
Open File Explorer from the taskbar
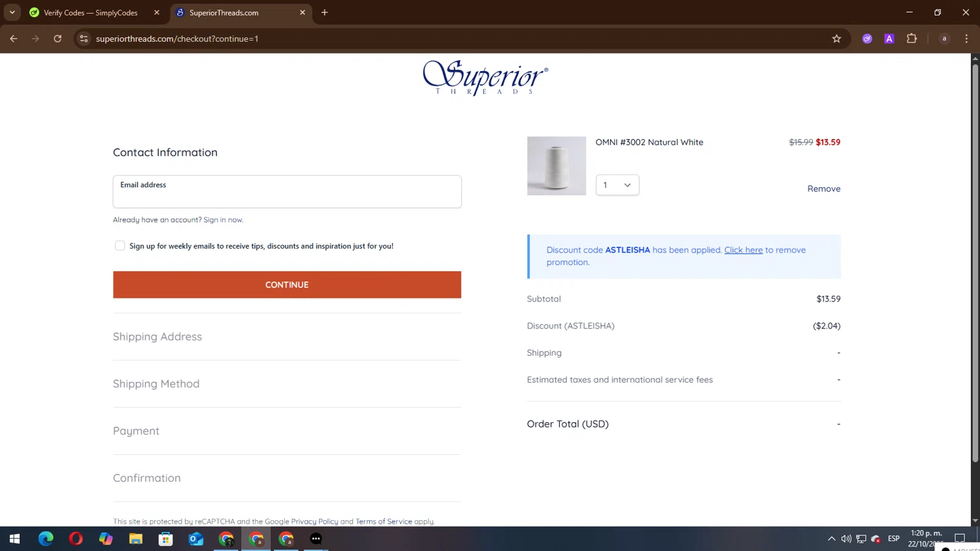tap(136, 539)
